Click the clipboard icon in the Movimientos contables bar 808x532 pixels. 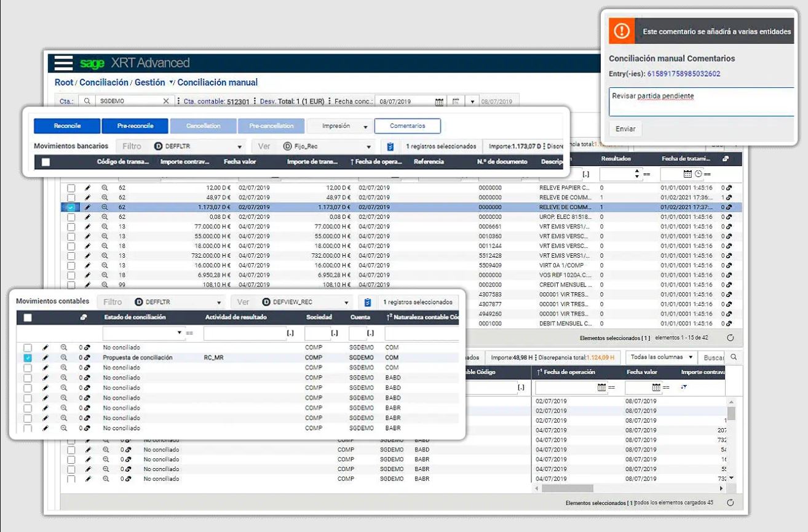coord(367,303)
